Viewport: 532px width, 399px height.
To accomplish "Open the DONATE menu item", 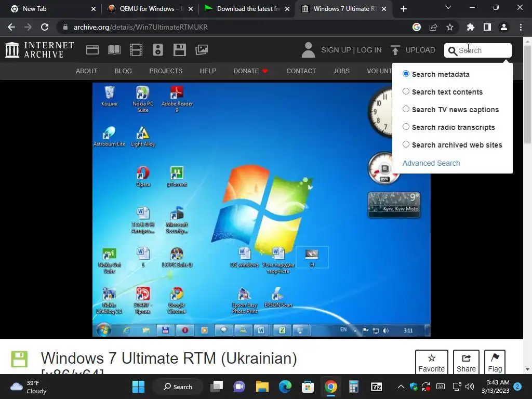I will [x=250, y=71].
